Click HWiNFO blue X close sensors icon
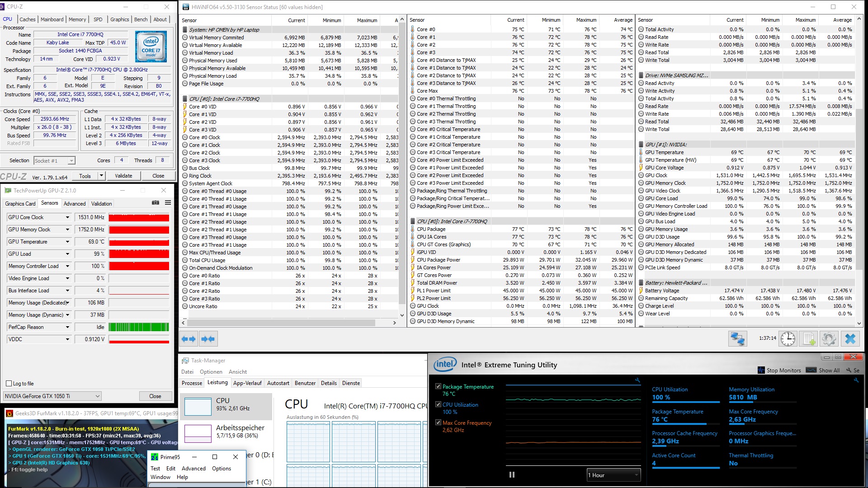The height and width of the screenshot is (488, 868). (850, 338)
